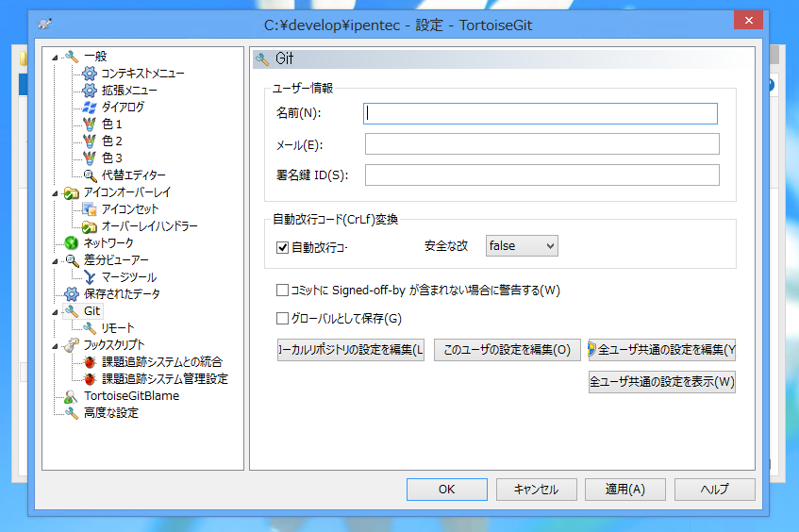Click the folder icon for アイコンオーバーレイ
This screenshot has width=799, height=532.
click(72, 192)
